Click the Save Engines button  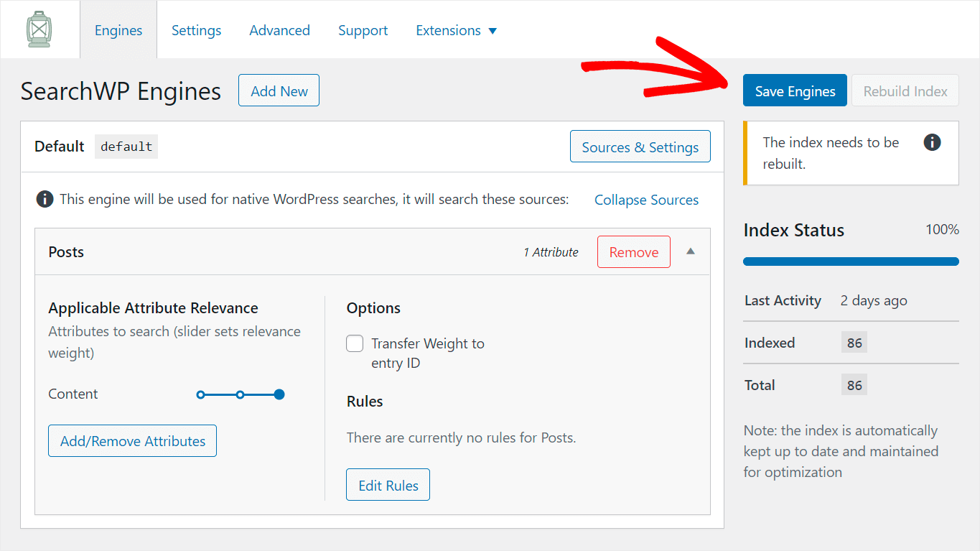click(795, 91)
